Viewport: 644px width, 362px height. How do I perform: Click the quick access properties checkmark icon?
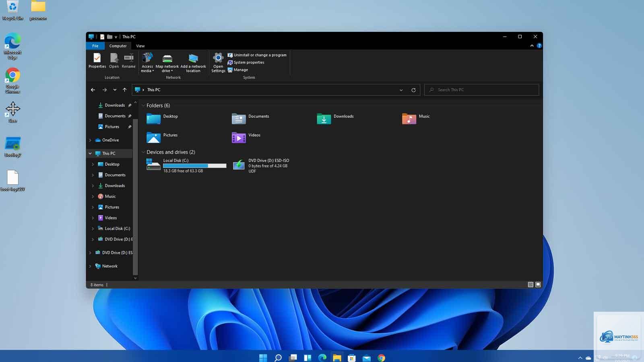coord(102,37)
